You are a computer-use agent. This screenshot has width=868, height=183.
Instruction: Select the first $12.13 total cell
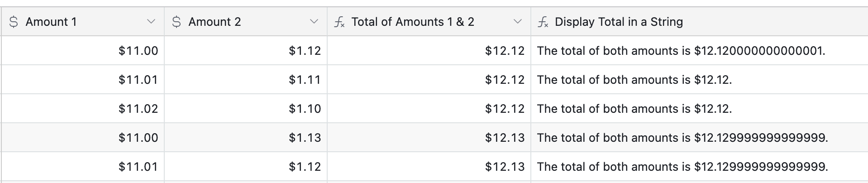point(429,138)
